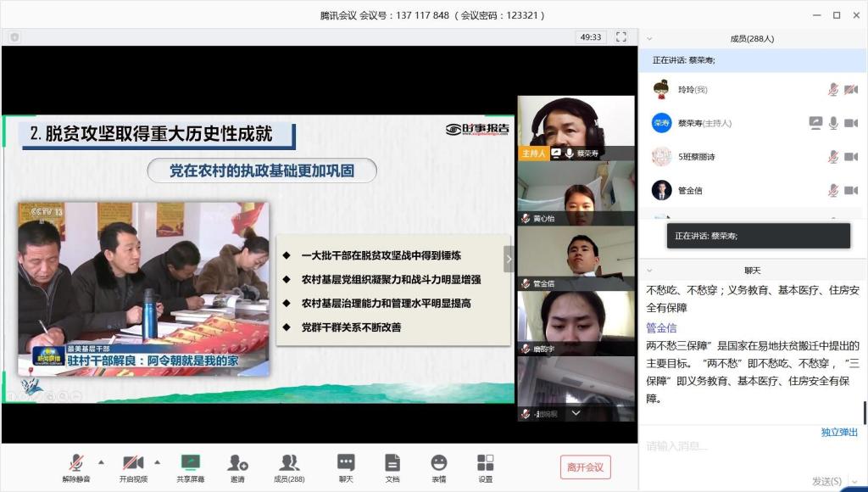
Task: Select 黄心怡 video thumbnail
Action: pyautogui.click(x=576, y=193)
